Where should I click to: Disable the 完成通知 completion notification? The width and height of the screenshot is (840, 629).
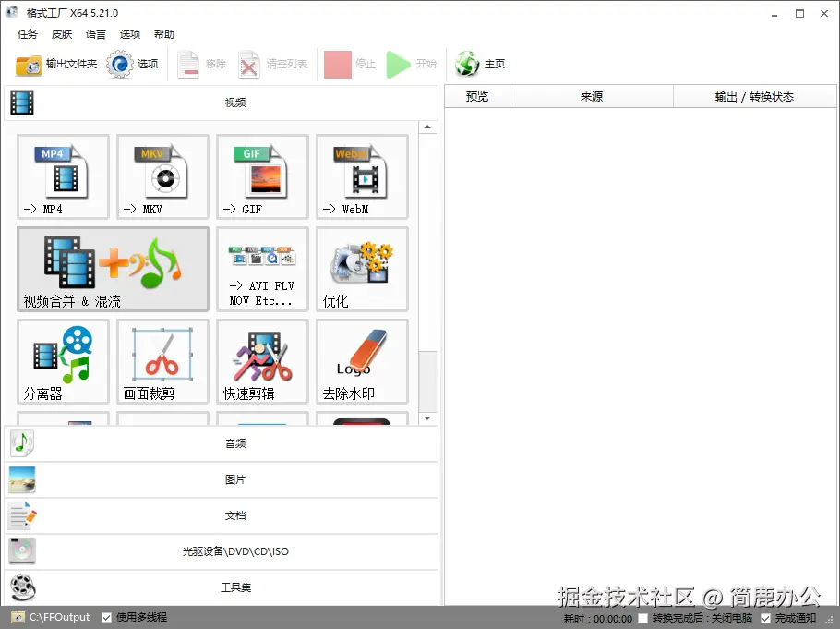(x=764, y=617)
